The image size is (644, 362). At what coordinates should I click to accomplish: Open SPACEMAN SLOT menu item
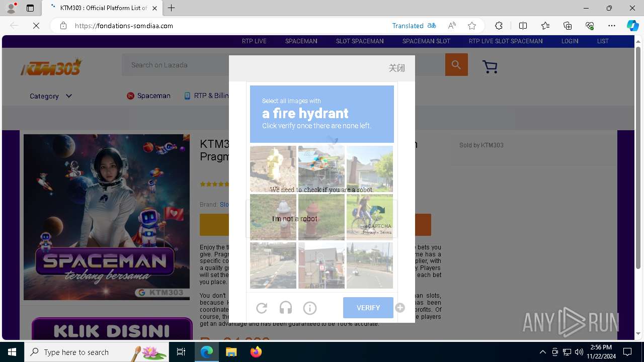click(426, 41)
